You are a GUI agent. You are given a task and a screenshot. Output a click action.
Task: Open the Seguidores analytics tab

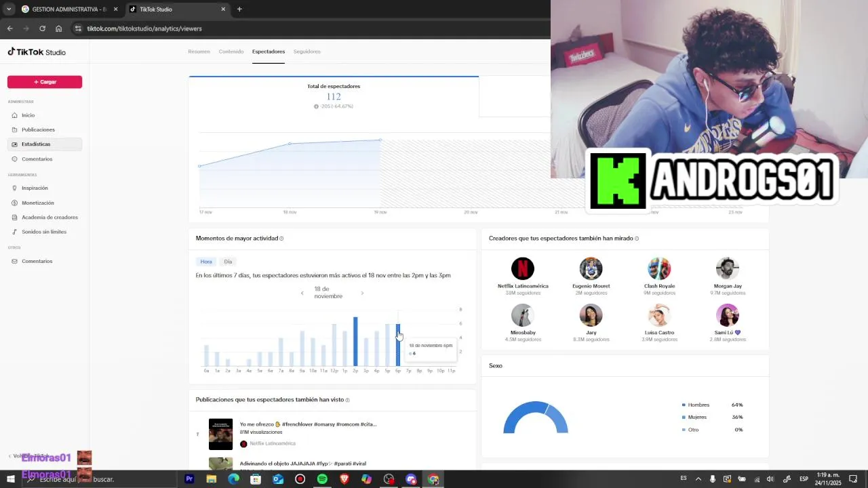tap(307, 52)
